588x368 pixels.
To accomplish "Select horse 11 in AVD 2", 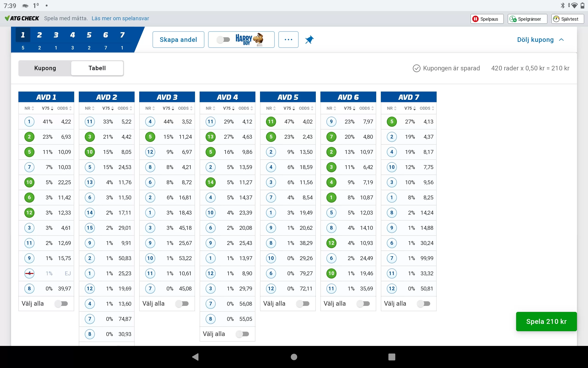I will pyautogui.click(x=90, y=121).
